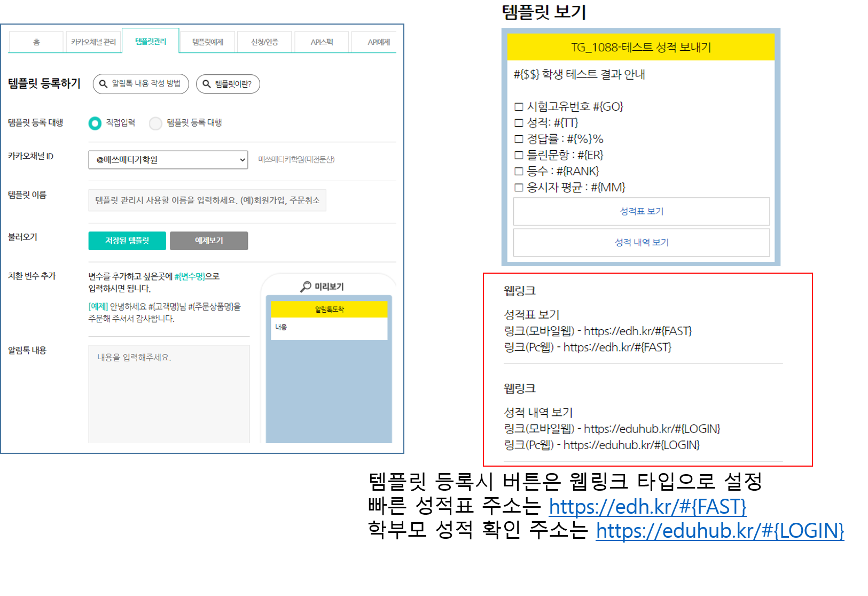Click 링크(Pc웹) https://eduhub.kr/#{LOGIN} text

pyautogui.click(x=602, y=445)
